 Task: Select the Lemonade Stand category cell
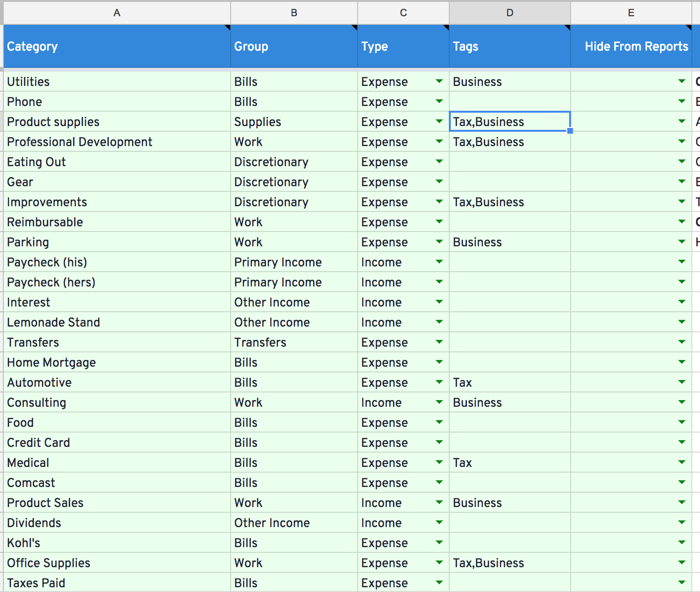click(117, 322)
